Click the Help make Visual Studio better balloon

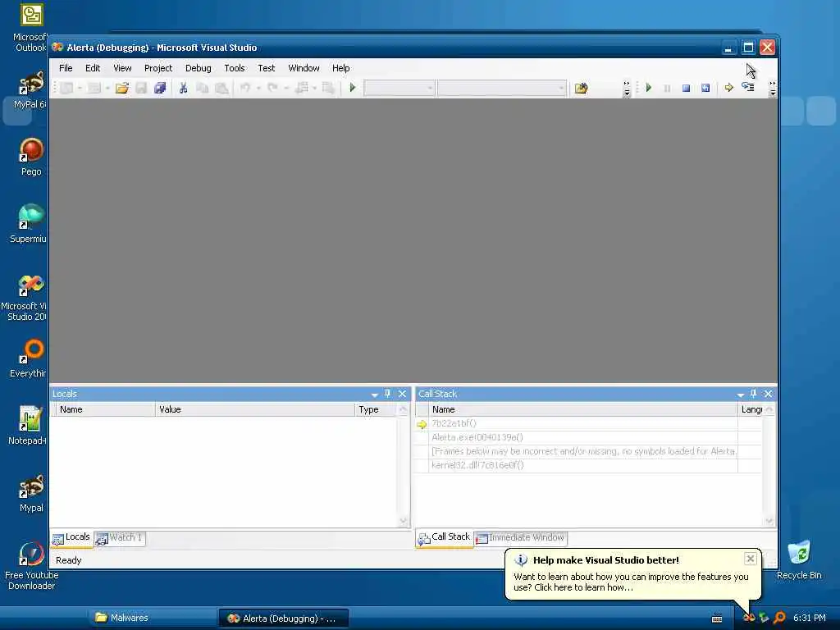click(x=631, y=574)
